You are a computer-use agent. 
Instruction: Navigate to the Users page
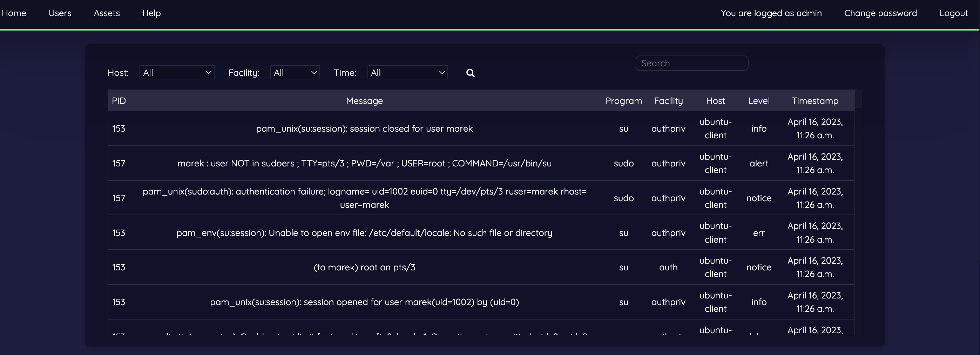click(60, 13)
